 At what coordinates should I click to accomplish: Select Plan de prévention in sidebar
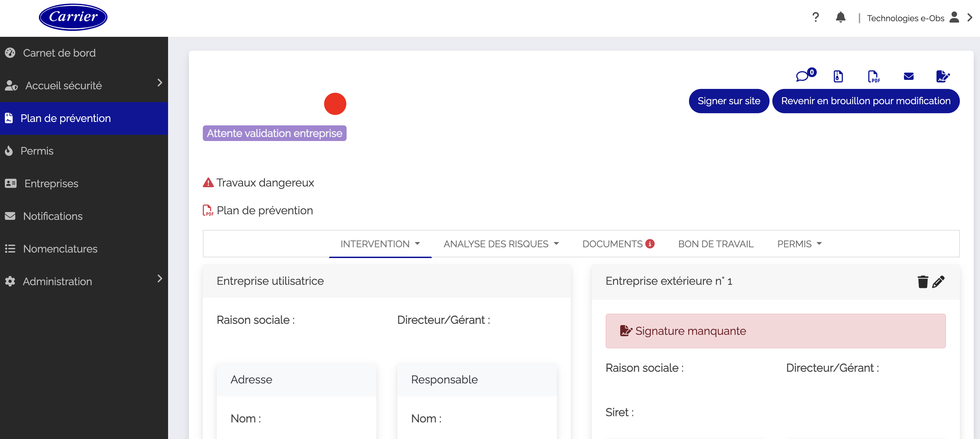pyautogui.click(x=84, y=118)
